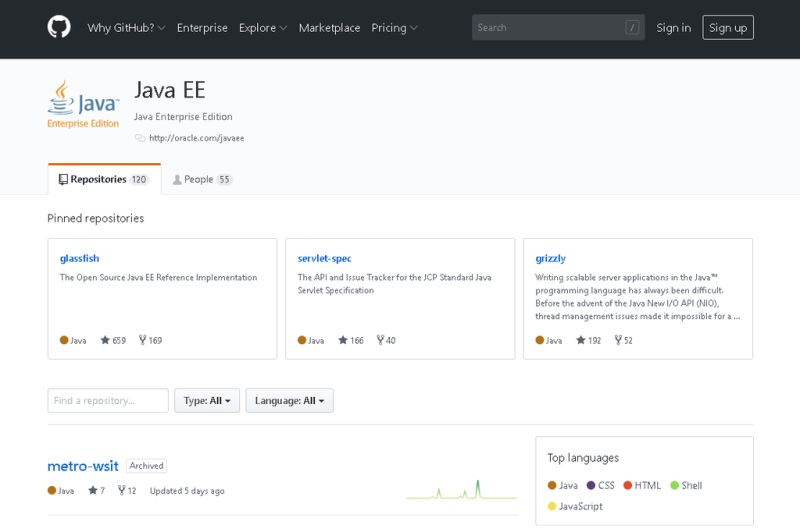Filter by Shell in Top languages

click(686, 485)
